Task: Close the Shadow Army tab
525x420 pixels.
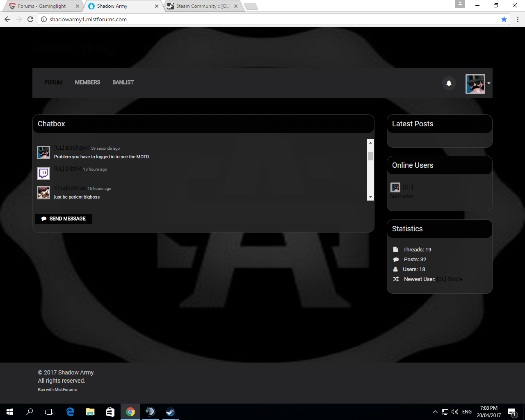Action: pyautogui.click(x=157, y=6)
